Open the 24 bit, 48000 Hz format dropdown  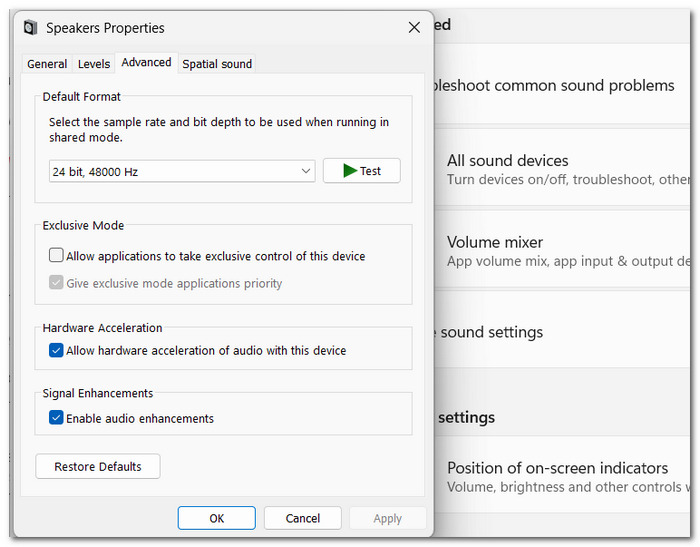point(182,171)
